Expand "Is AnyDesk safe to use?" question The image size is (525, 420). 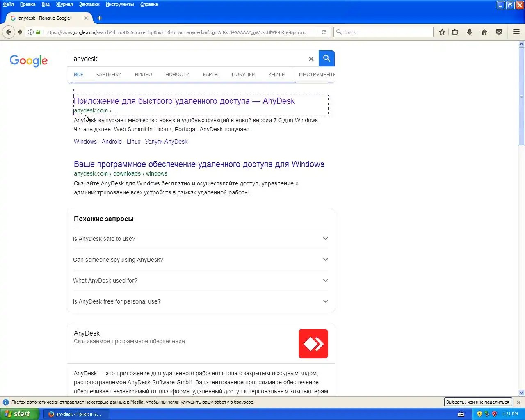201,239
